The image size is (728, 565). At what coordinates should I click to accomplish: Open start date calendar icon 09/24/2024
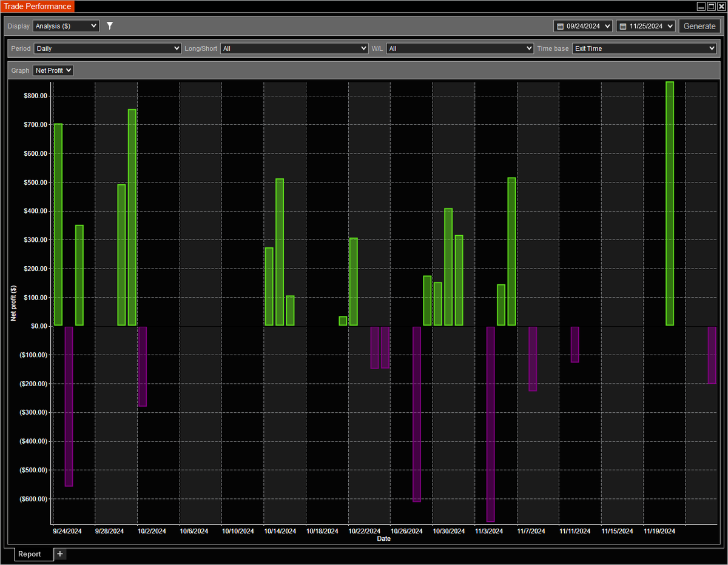(x=561, y=26)
